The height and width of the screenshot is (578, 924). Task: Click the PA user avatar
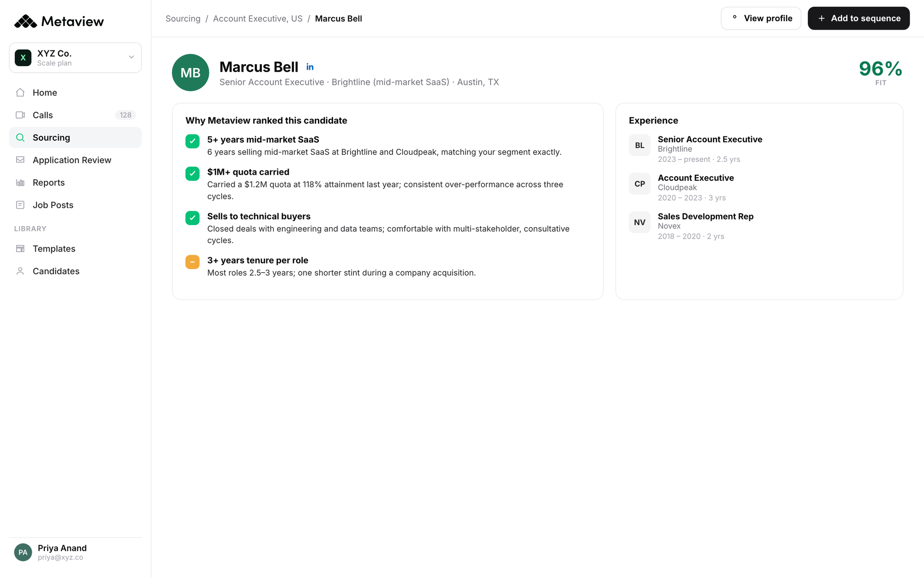pos(23,552)
